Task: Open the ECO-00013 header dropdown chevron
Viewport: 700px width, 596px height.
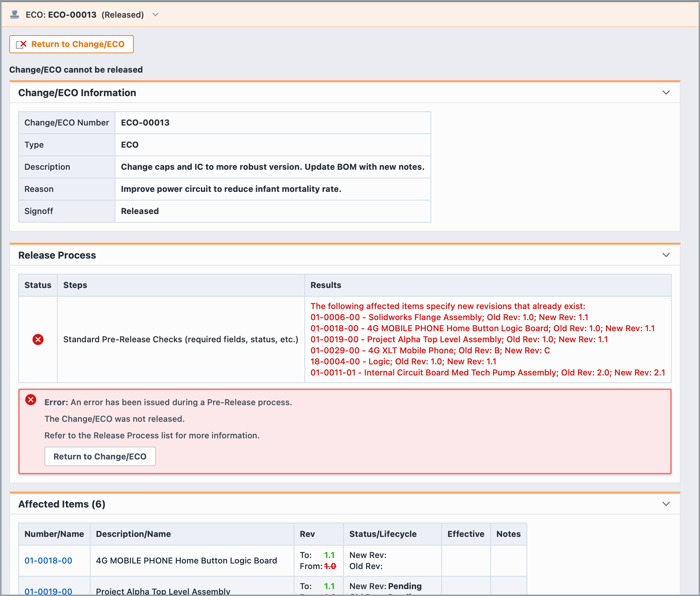Action: (x=155, y=15)
